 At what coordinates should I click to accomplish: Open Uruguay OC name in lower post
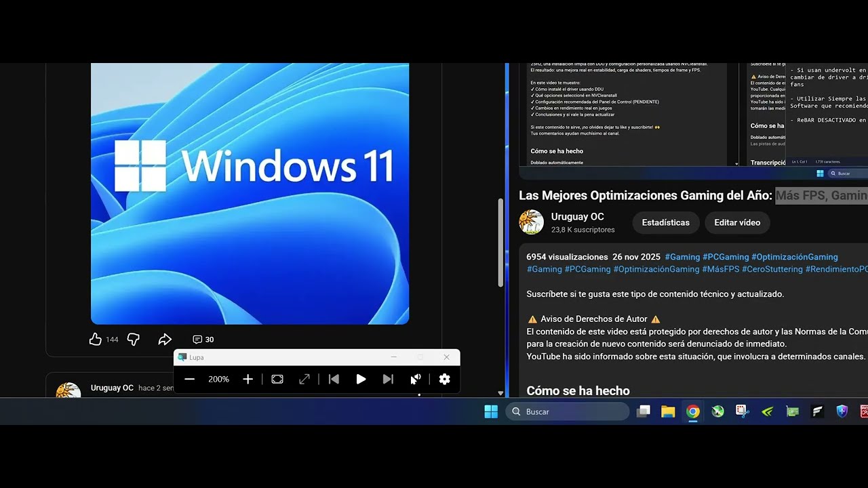(112, 388)
